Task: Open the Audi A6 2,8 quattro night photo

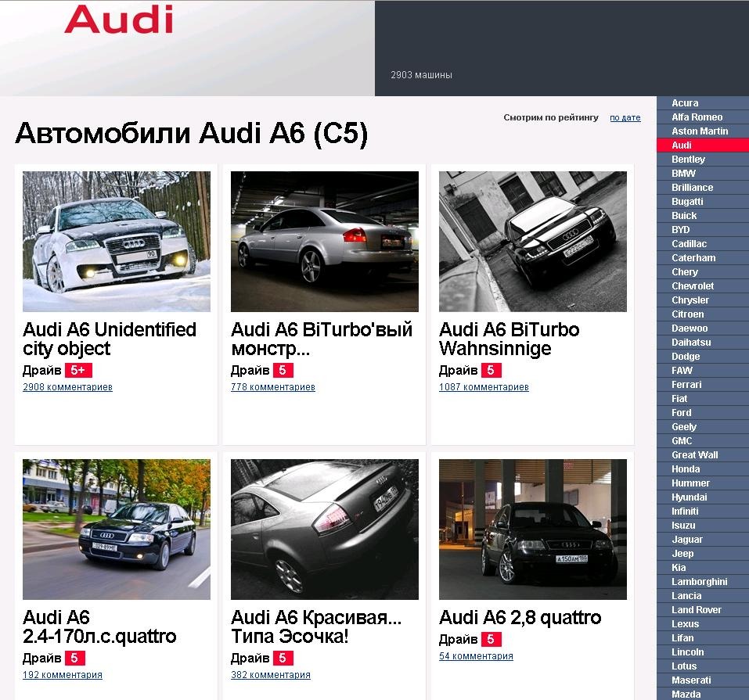Action: coord(533,529)
